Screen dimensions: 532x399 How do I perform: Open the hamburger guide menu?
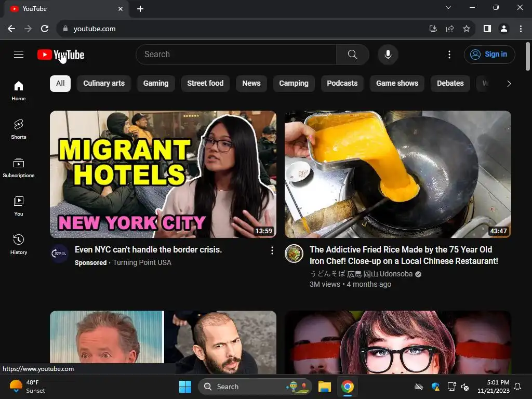[19, 54]
